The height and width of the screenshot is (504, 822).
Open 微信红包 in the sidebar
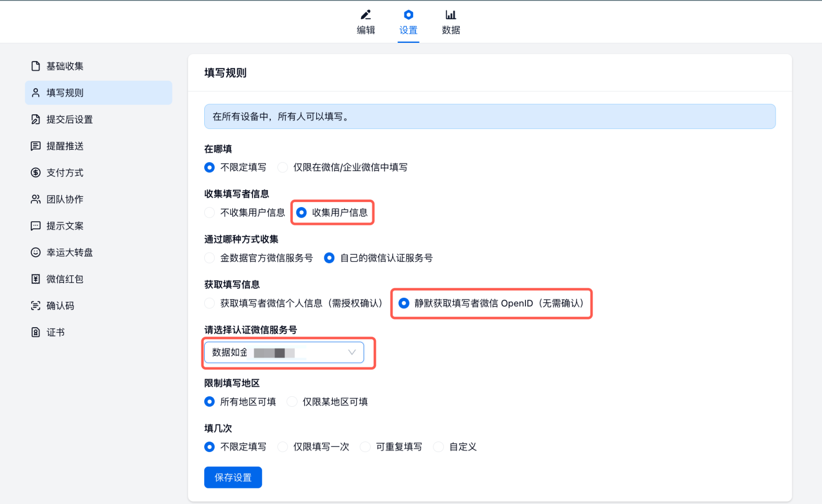pyautogui.click(x=99, y=279)
